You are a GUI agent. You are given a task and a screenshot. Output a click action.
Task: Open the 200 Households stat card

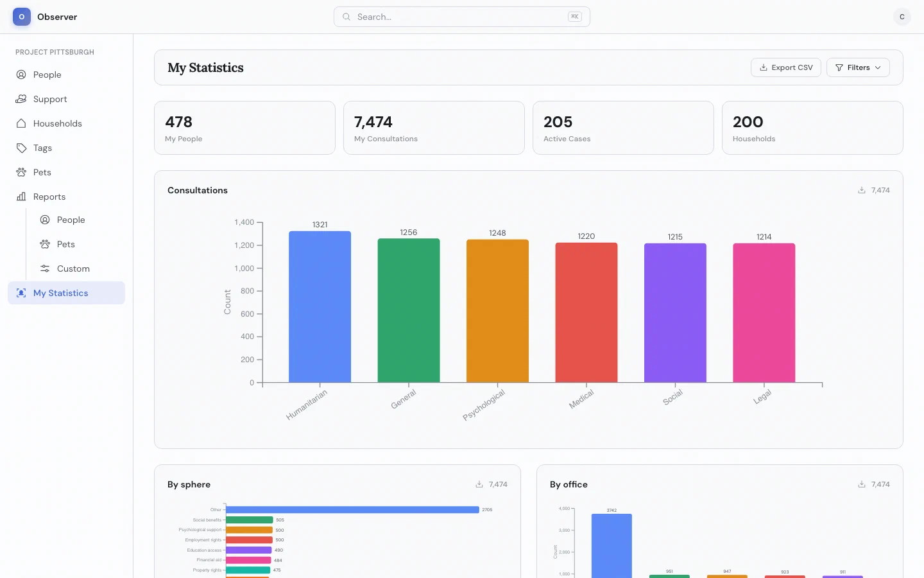coord(812,128)
